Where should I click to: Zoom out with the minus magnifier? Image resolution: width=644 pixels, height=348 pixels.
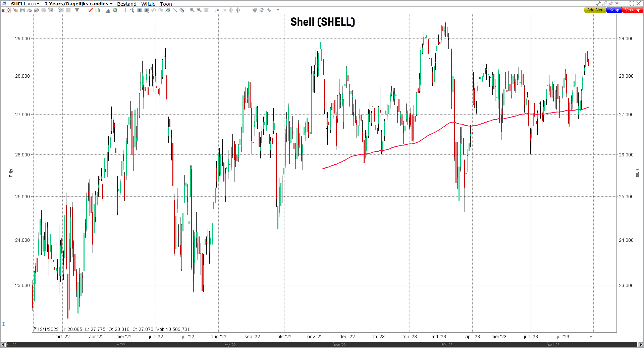(199, 10)
